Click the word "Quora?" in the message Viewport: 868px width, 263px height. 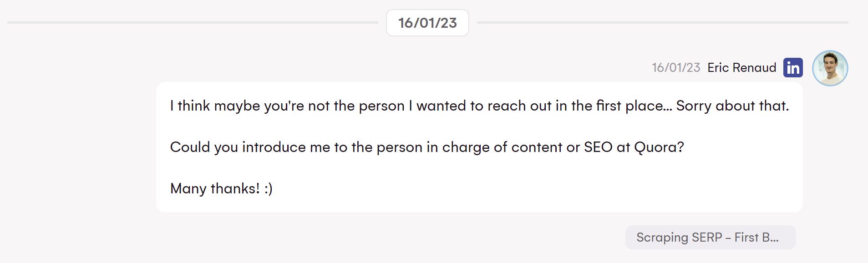(659, 147)
